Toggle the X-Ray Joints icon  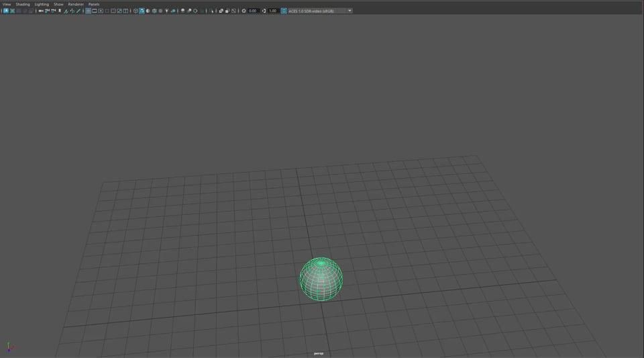[233, 11]
